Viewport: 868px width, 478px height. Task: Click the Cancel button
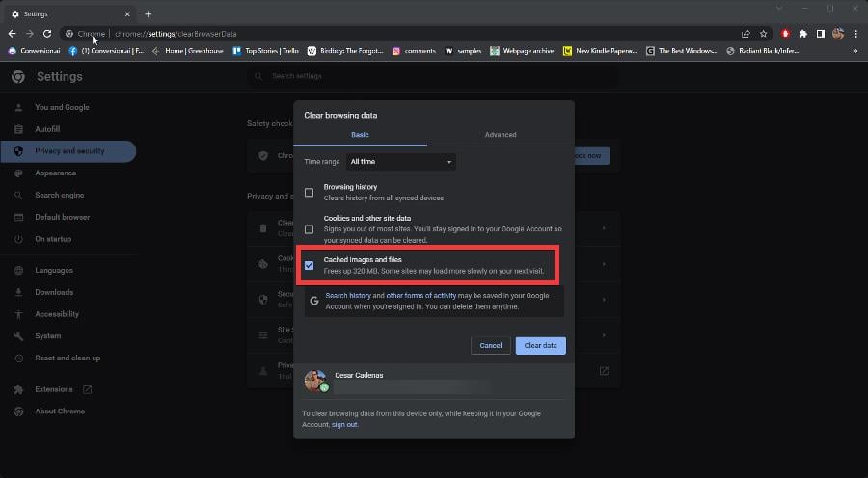pos(491,345)
